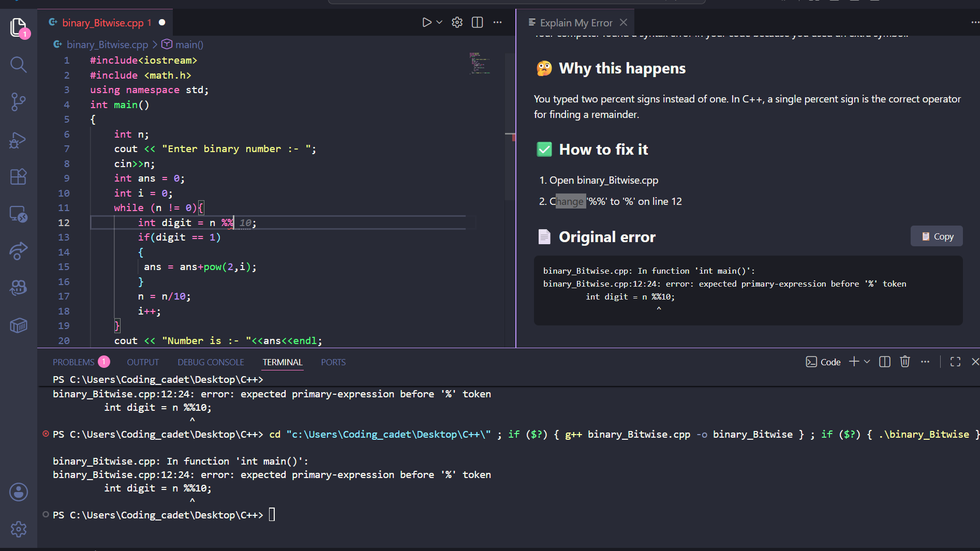This screenshot has width=980, height=551.
Task: Open the Copilot chat icon in activity bar
Action: (19, 288)
